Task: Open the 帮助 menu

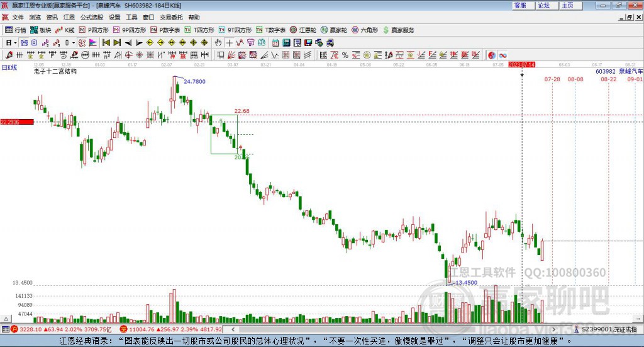Action: pyautogui.click(x=194, y=17)
